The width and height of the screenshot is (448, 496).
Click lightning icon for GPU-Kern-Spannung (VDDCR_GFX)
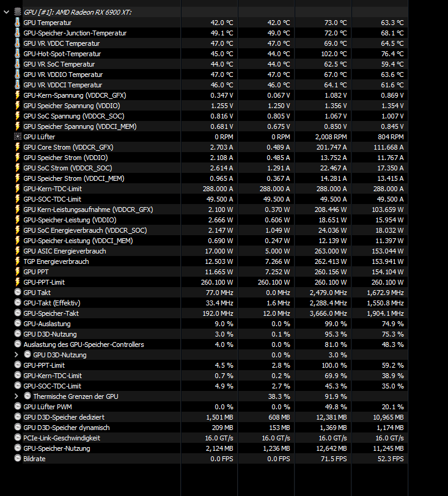coord(18,95)
